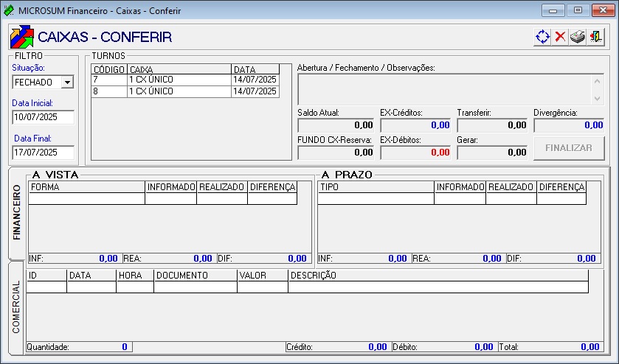Click the Data Inicial date field
Viewport: 619px width, 364px height.
(x=43, y=117)
